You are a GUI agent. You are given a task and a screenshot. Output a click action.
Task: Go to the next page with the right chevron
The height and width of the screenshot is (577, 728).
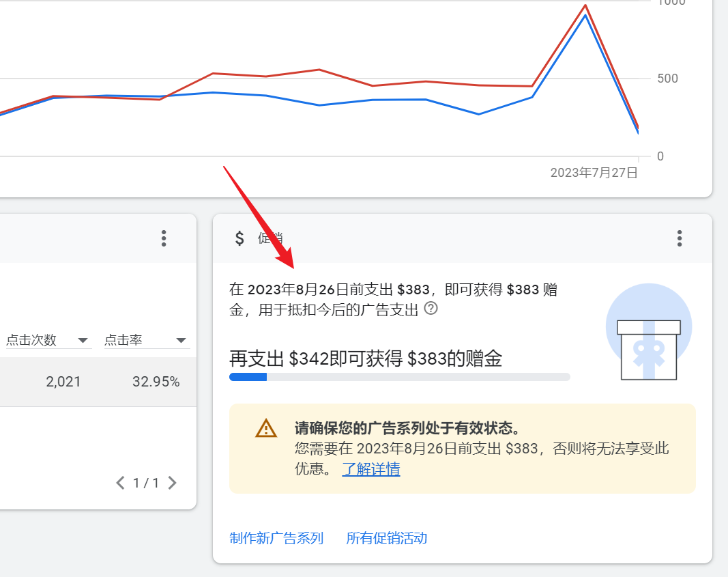tap(172, 483)
